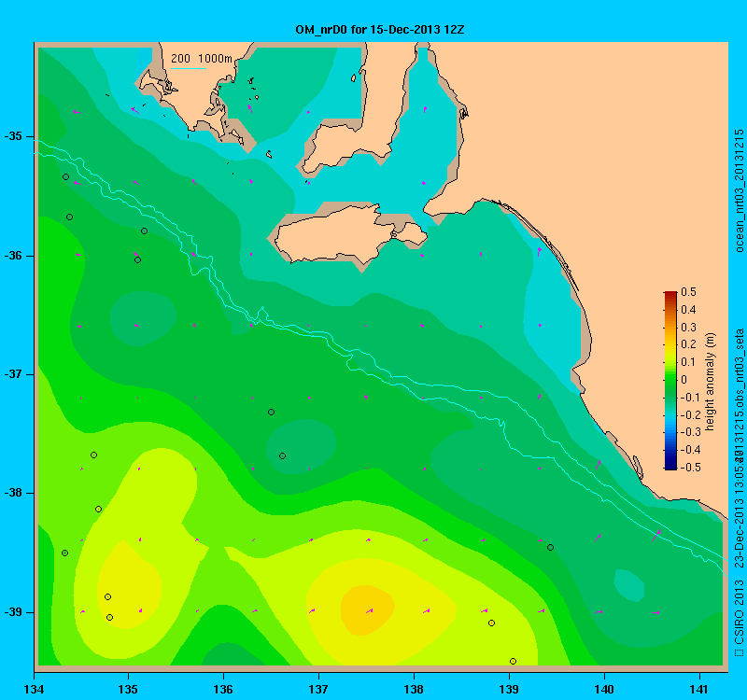747x700 pixels.
Task: Click the colorbar value "0.4"
Action: click(x=688, y=310)
